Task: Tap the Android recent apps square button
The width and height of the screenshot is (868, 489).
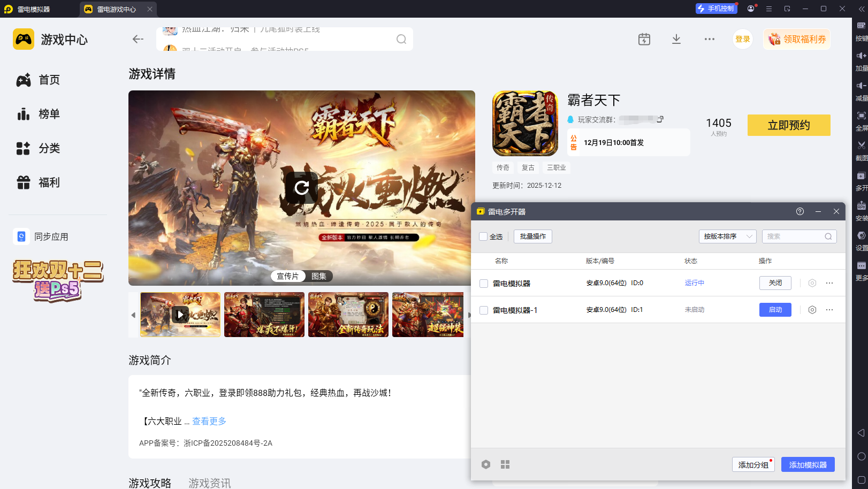Action: 861,480
